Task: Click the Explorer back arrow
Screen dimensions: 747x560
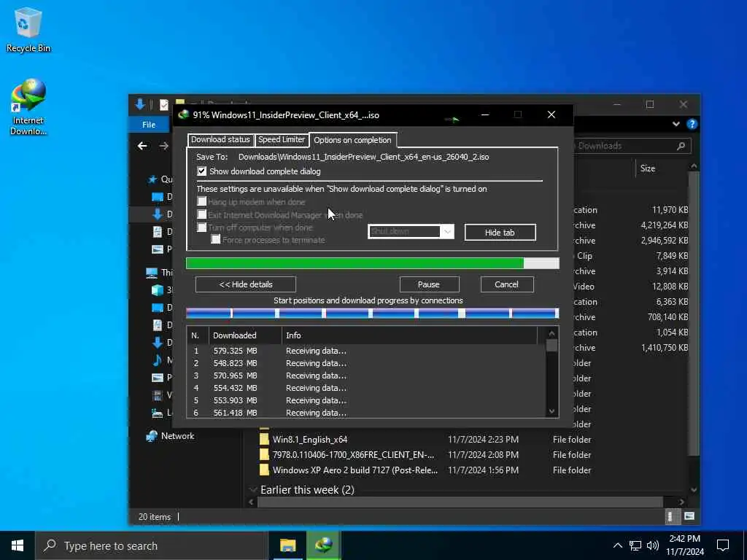Action: pos(142,146)
